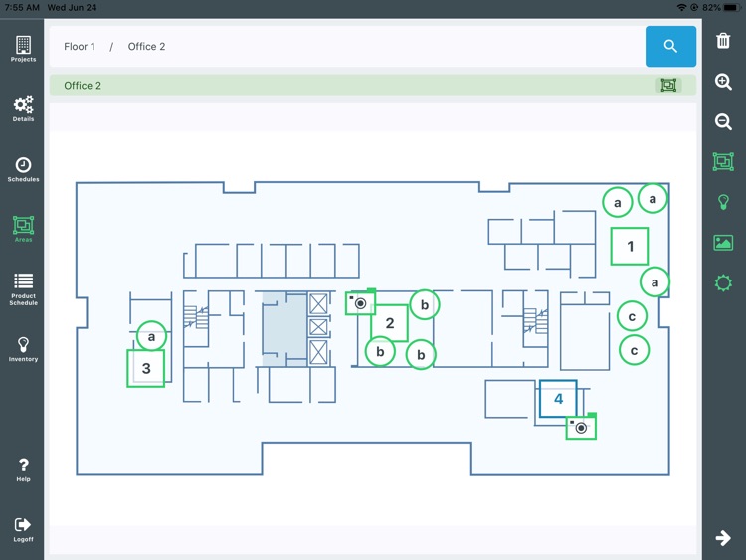The width and height of the screenshot is (746, 560).
Task: Open the Inventory bulb section
Action: 23,350
